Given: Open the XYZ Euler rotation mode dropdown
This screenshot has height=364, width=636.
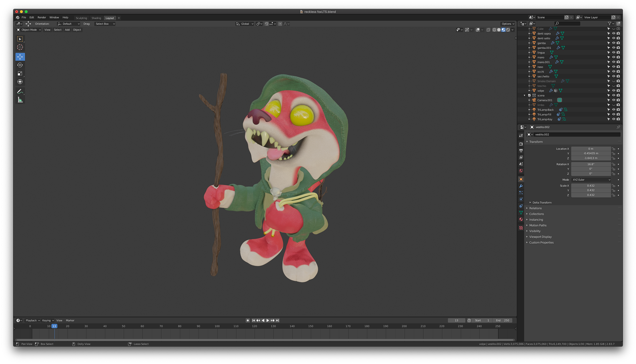Looking at the screenshot, I should tap(591, 180).
